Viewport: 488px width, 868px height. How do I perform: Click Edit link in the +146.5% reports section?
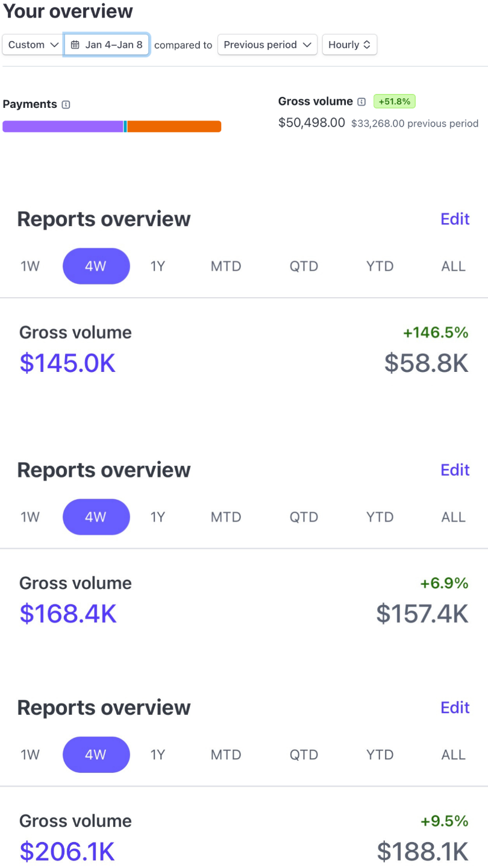coord(455,219)
